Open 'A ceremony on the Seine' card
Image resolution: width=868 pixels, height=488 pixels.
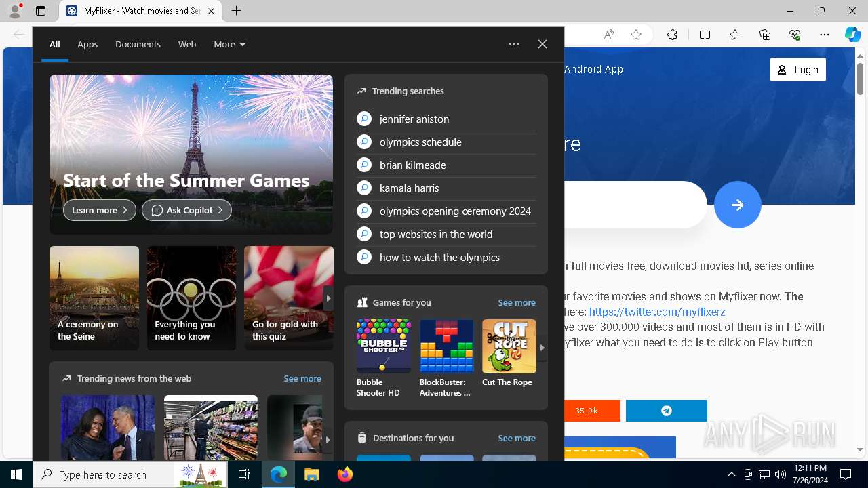[x=94, y=298]
